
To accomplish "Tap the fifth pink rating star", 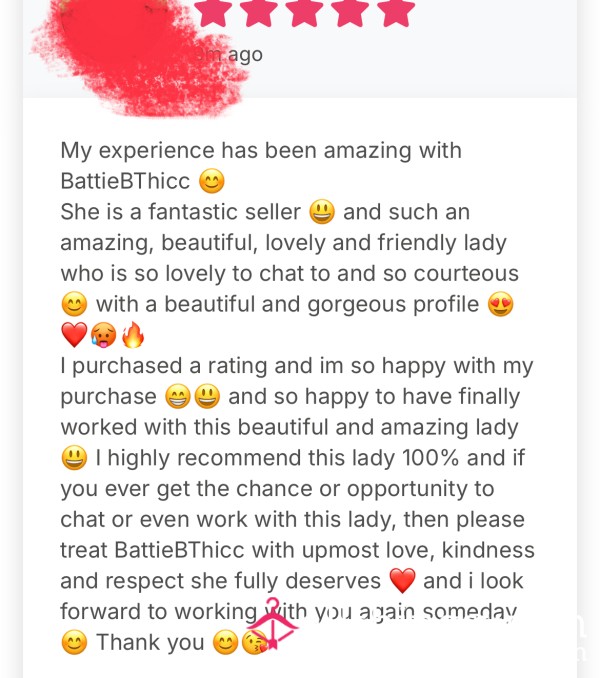I will 396,12.
